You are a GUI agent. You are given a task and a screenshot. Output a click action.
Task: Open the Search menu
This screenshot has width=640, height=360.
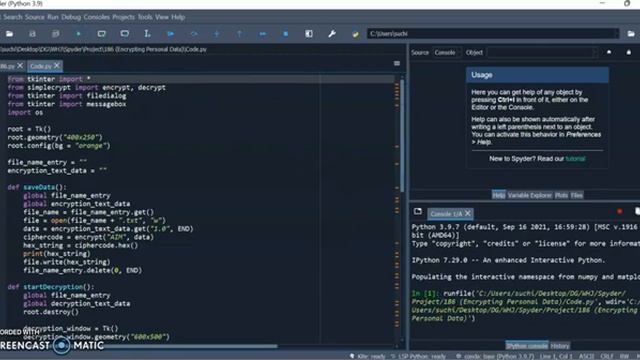tap(13, 17)
